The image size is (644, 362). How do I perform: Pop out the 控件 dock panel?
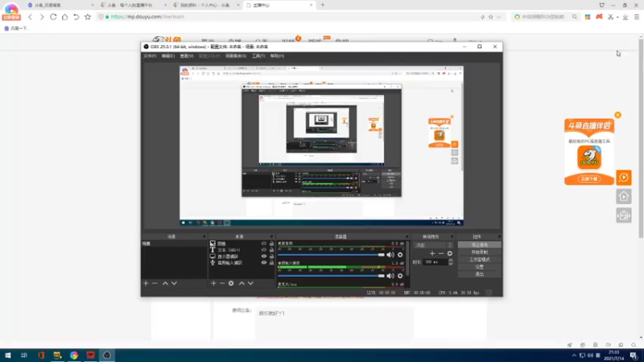point(499,237)
